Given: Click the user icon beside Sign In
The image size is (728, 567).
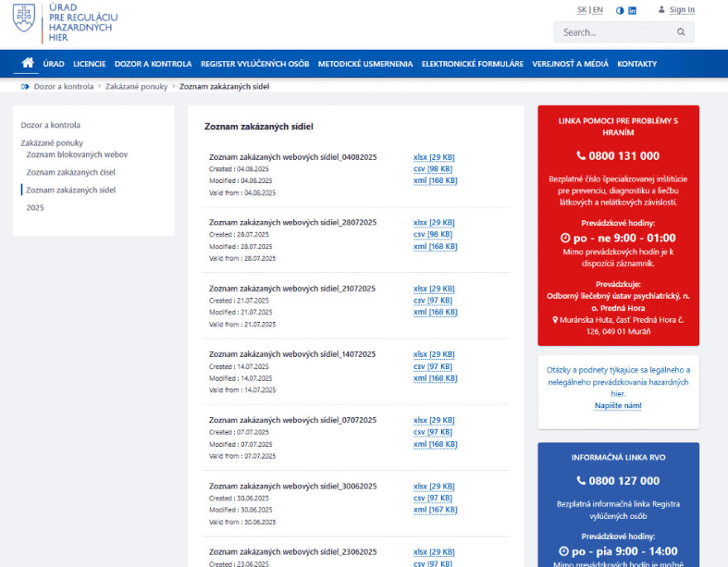Looking at the screenshot, I should pos(661,10).
